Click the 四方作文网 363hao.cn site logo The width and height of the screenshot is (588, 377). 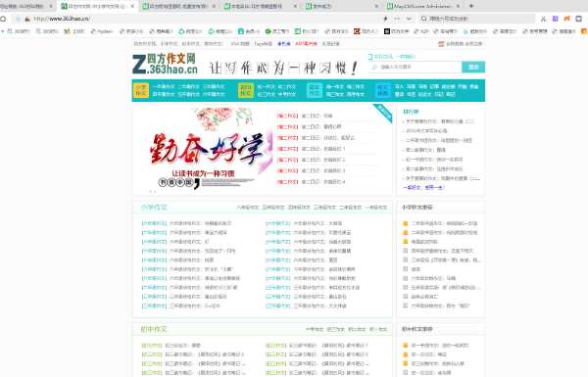(x=165, y=64)
